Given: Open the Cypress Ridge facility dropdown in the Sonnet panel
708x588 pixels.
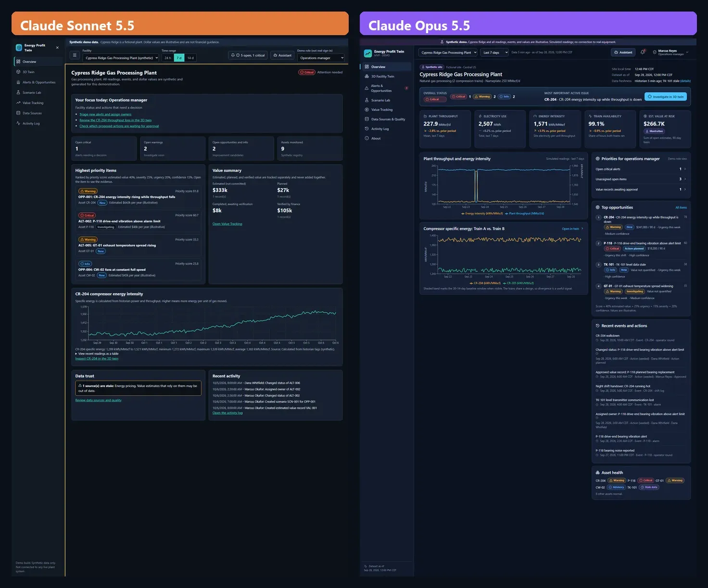Looking at the screenshot, I should 121,58.
